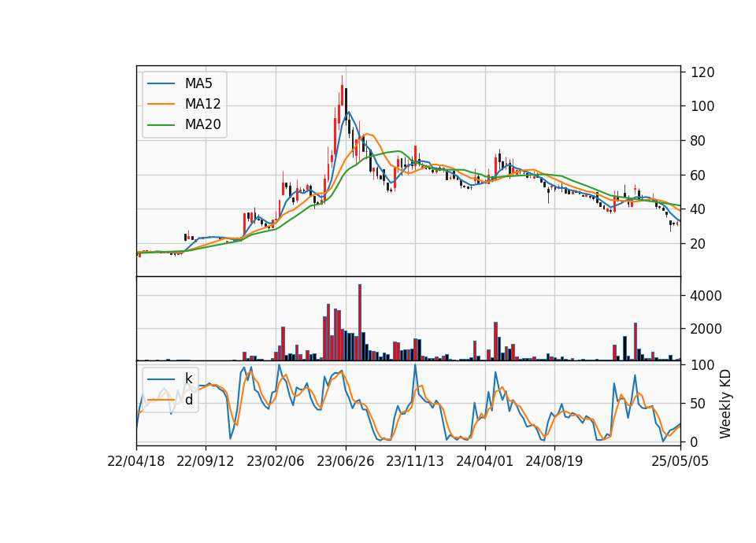Click the 24/04/01 date tick label
Screen dimensions: 756x543
click(484, 461)
